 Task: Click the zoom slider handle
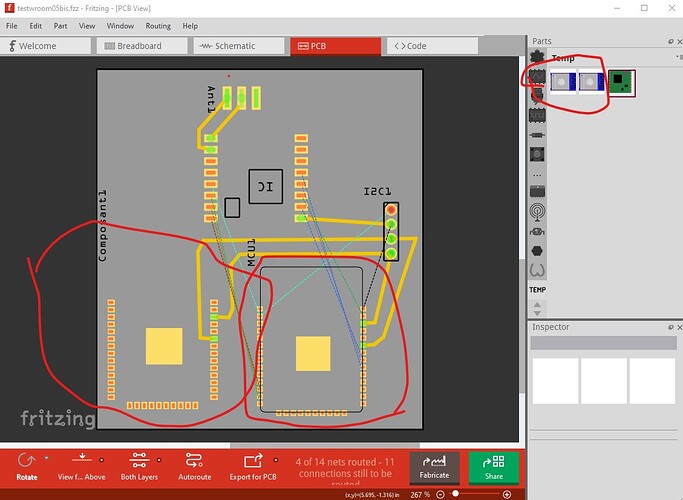pyautogui.click(x=455, y=494)
